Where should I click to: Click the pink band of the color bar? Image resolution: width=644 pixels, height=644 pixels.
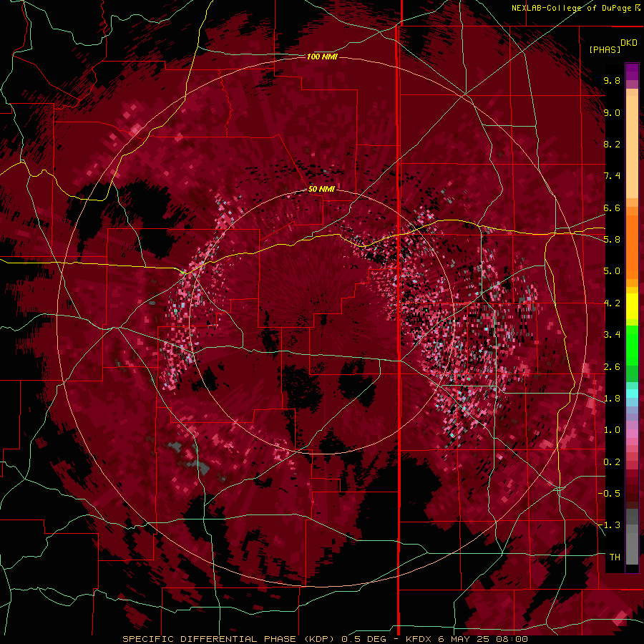pos(632,433)
